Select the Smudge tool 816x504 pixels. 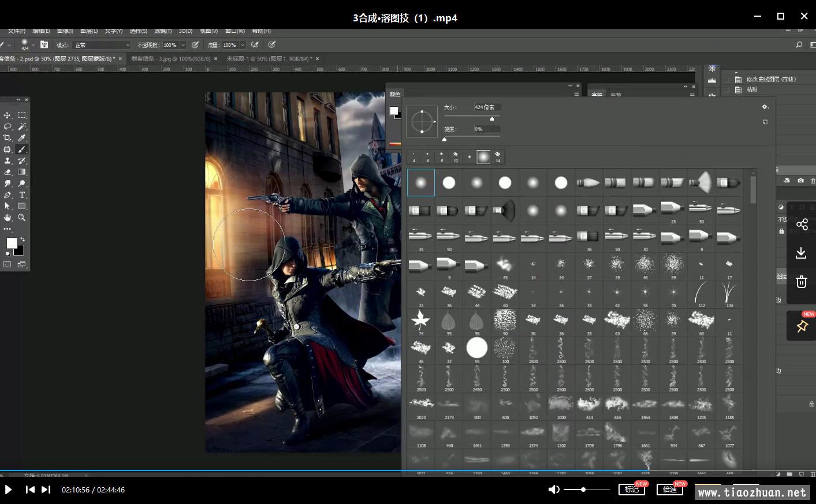[8, 184]
